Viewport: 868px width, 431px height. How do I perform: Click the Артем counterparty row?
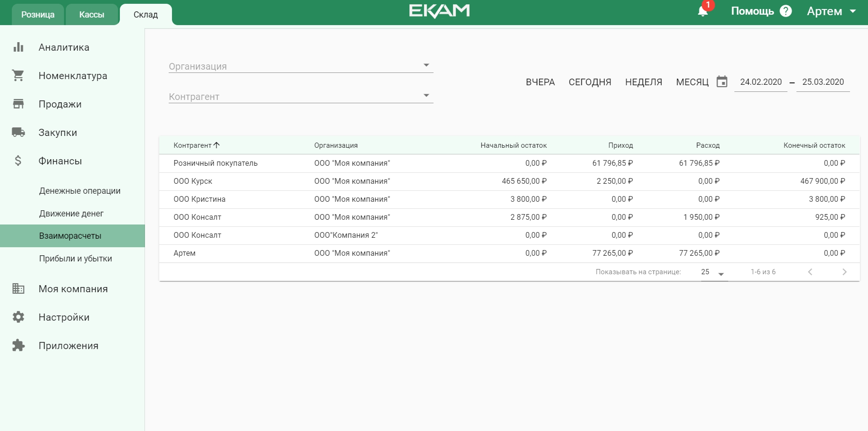[x=509, y=253]
